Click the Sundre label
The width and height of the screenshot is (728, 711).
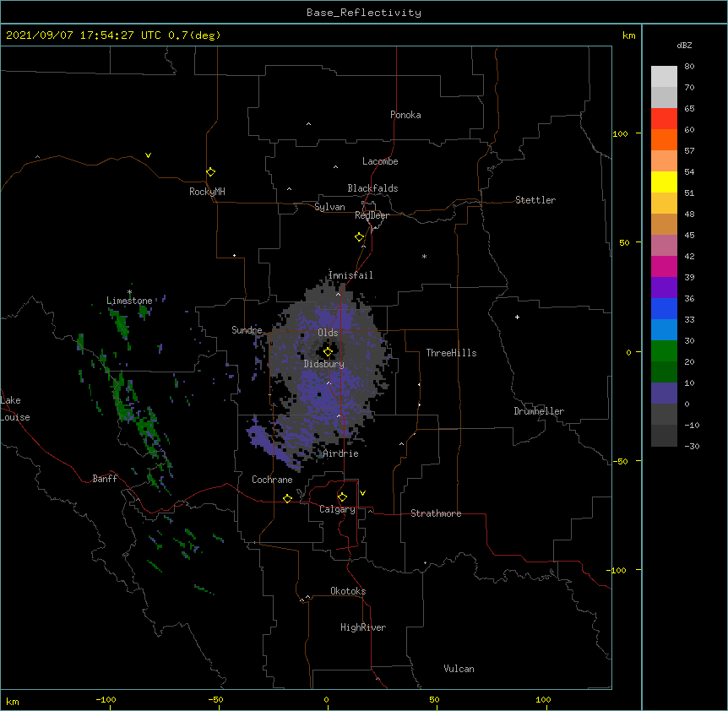point(247,330)
